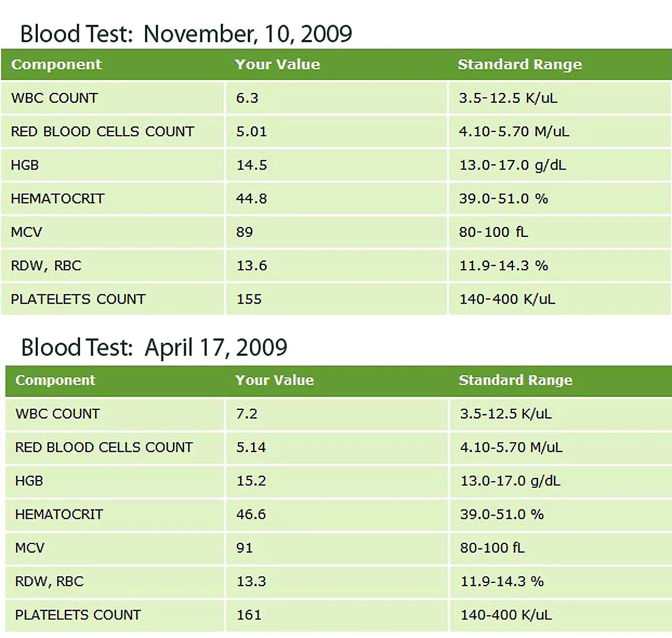Select HEMATOCRIT value 44.8

(x=251, y=199)
